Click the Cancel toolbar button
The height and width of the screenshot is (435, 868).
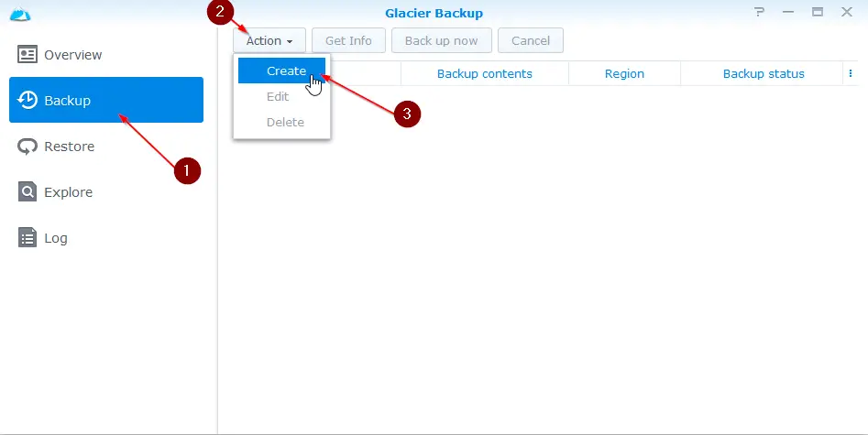(531, 40)
